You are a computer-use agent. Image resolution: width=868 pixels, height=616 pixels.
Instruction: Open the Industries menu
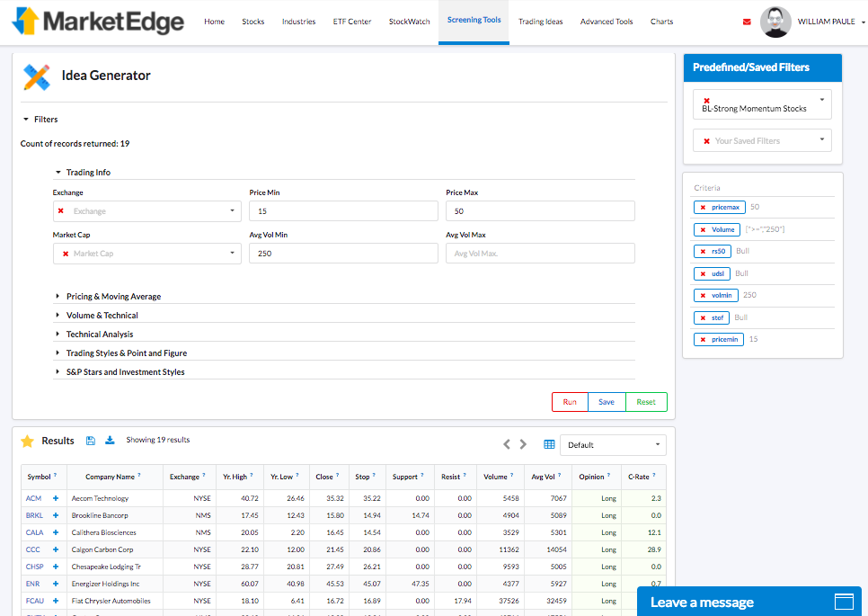(x=298, y=22)
